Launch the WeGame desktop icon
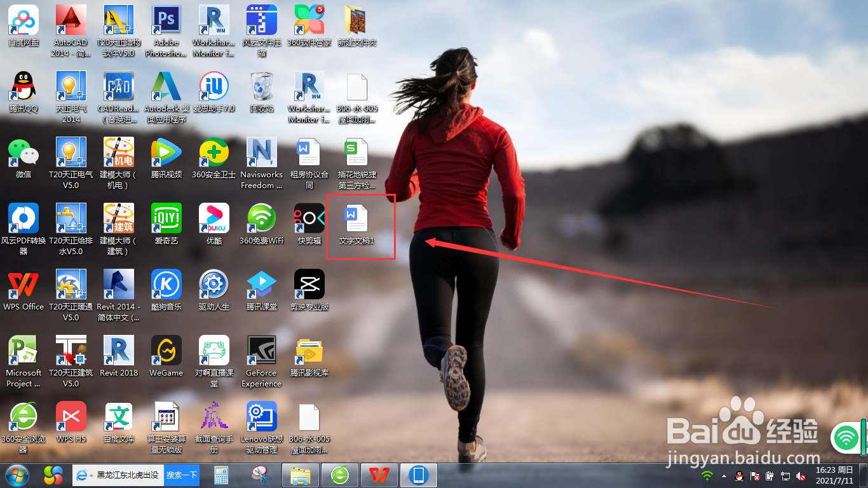 [x=166, y=356]
